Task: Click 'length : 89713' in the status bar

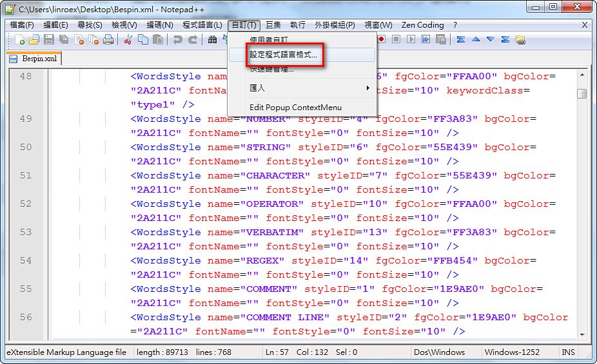Action: click(162, 352)
